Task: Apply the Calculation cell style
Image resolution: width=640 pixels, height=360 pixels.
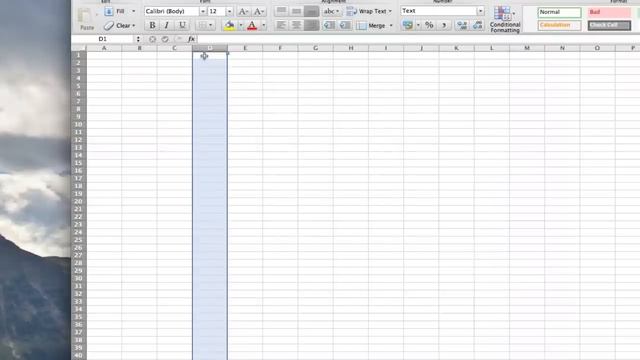Action: (x=559, y=25)
